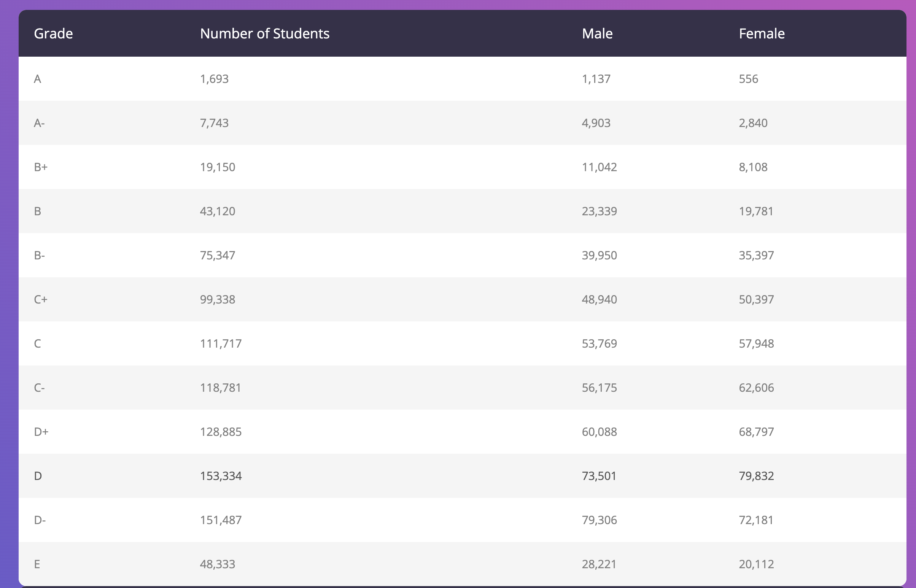Click female count 556
The image size is (916, 588).
pyautogui.click(x=748, y=79)
